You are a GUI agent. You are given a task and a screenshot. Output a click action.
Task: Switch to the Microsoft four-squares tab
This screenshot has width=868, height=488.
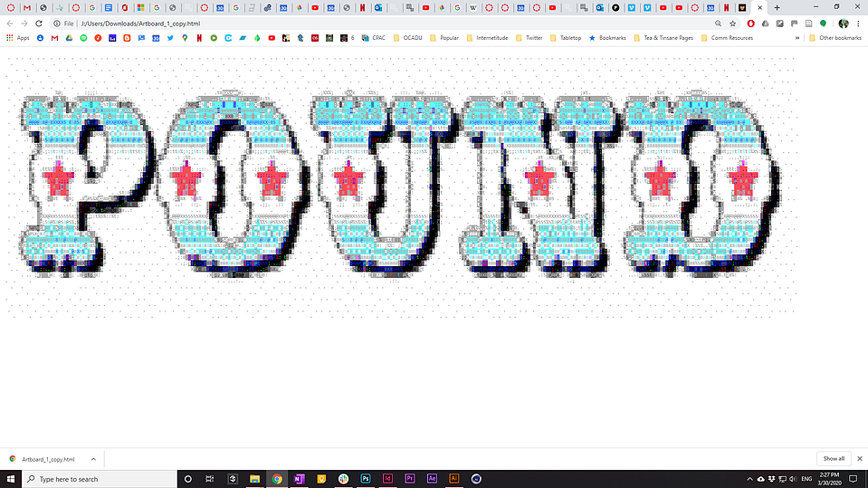click(140, 8)
